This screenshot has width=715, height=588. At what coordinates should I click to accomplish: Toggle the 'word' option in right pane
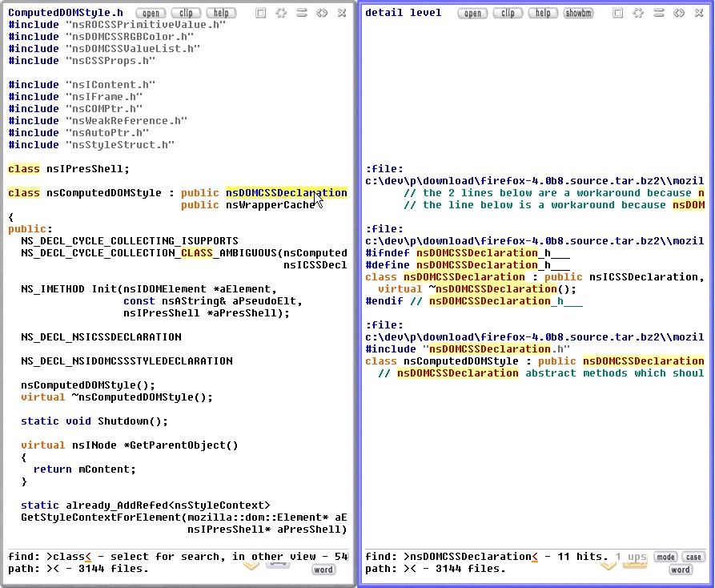coord(681,570)
